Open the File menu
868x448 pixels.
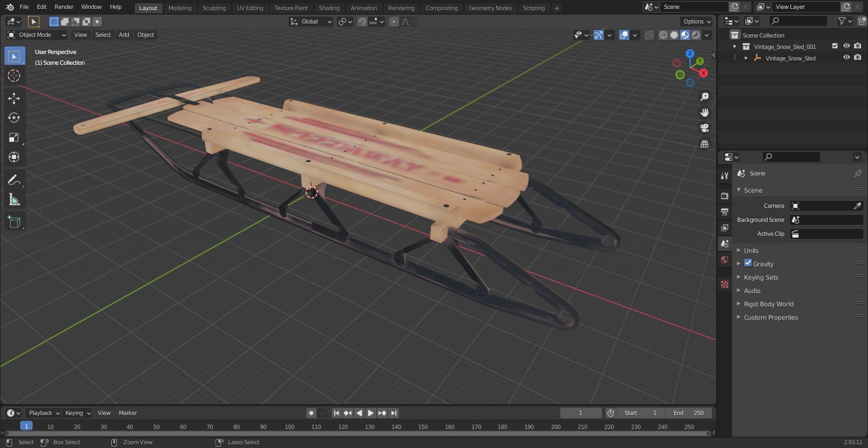tap(24, 7)
